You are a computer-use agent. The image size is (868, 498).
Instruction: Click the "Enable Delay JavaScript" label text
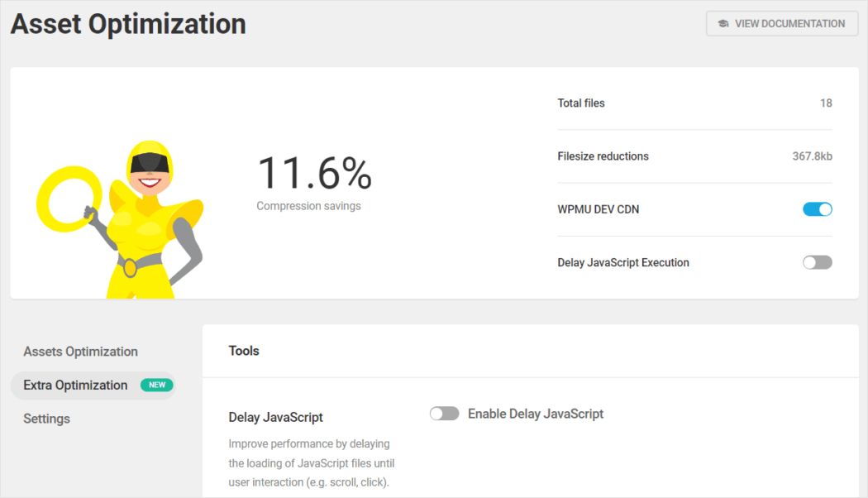pyautogui.click(x=536, y=414)
